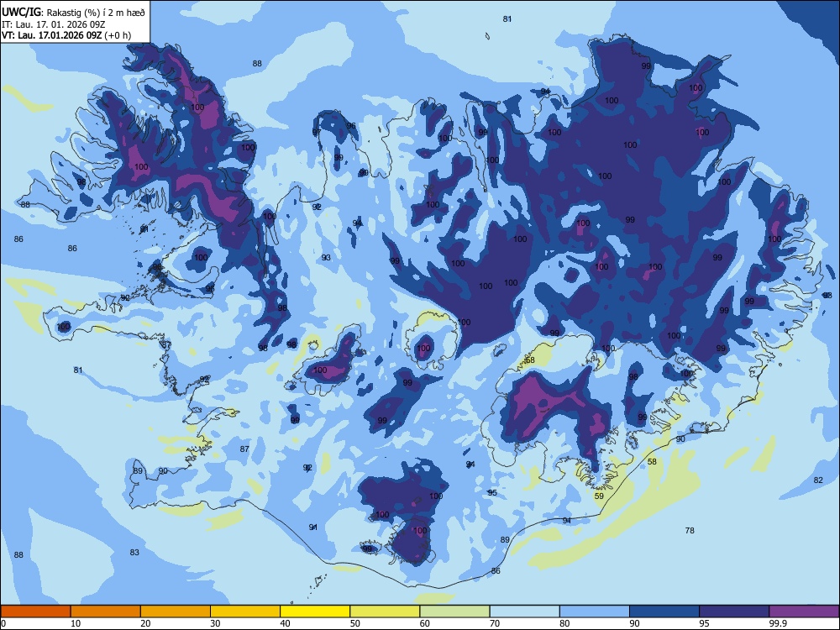Image resolution: width=840 pixels, height=630 pixels.
Task: Click the humidity value '97' on the map
Action: (317, 132)
